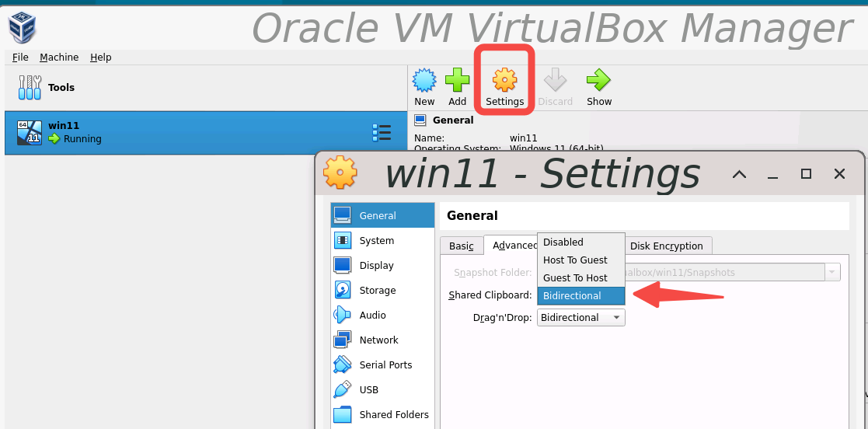Viewport: 868px width, 429px height.
Task: Open the win11 machine list menu icon
Action: click(382, 133)
